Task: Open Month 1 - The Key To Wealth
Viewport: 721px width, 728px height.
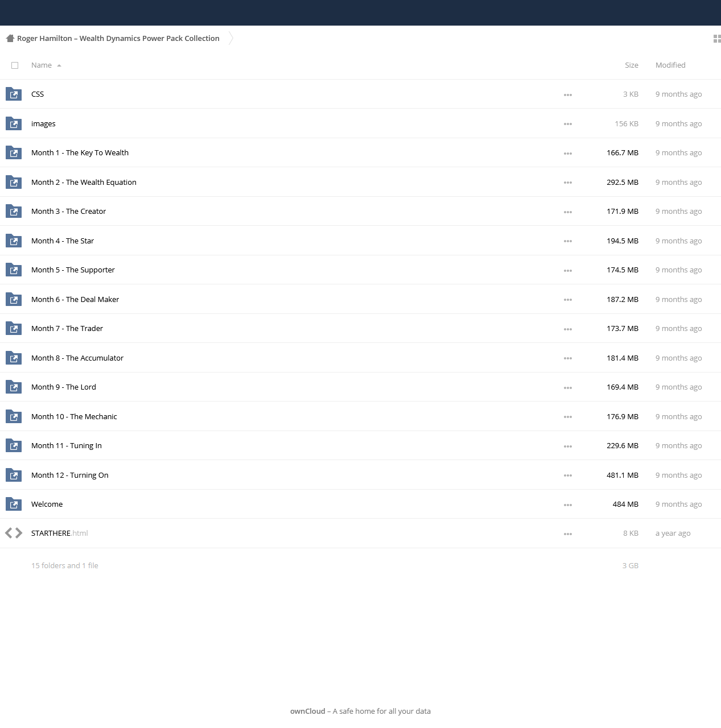Action: tap(80, 153)
